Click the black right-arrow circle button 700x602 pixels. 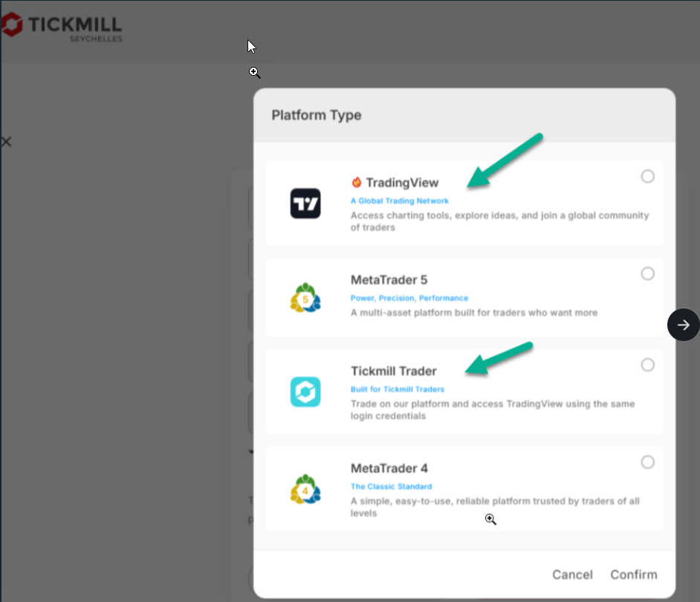pyautogui.click(x=684, y=325)
